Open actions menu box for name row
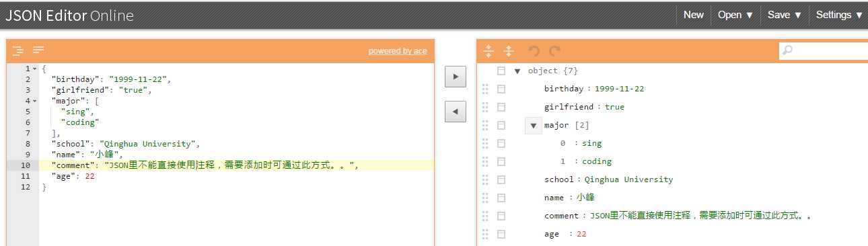The image size is (868, 246). tap(501, 198)
